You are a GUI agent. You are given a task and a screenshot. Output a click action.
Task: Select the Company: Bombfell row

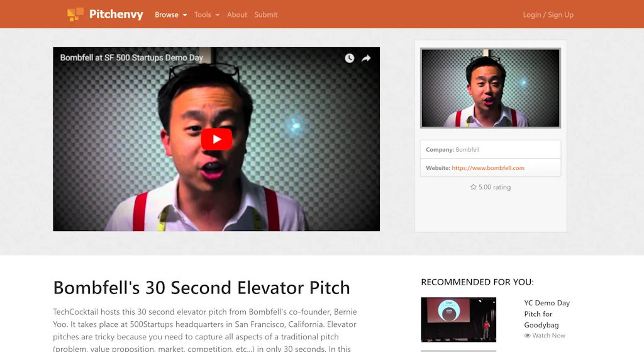(x=491, y=149)
